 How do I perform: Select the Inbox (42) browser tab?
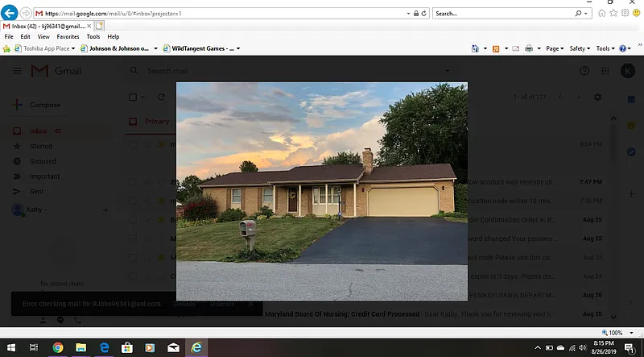pyautogui.click(x=47, y=26)
